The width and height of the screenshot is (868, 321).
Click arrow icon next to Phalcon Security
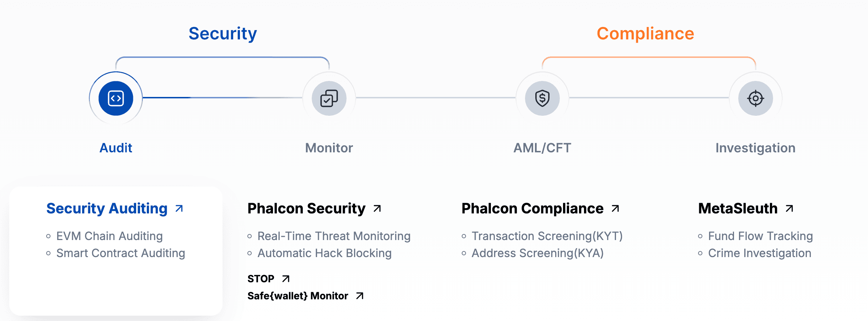377,208
